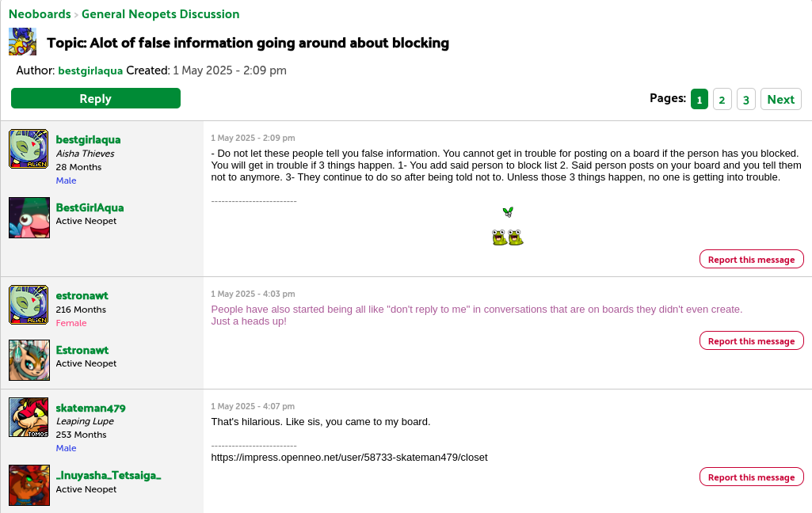Jump to page 3 of the topic
812x513 pixels.
[745, 100]
